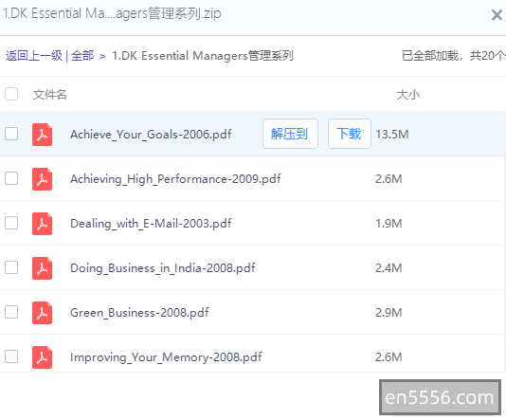Click PDF icon for Improving_Your_Memory-2008.pdf
This screenshot has width=506, height=420.
tap(42, 357)
